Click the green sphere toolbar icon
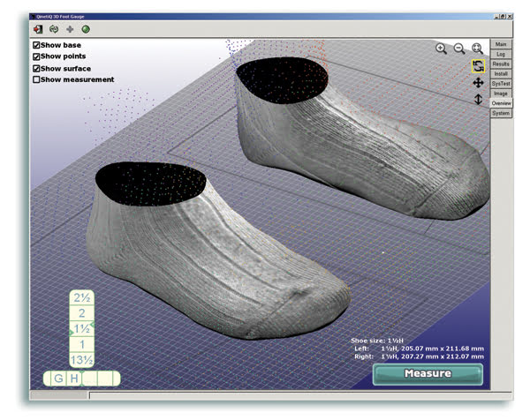This screenshot has width=530, height=420. pyautogui.click(x=86, y=29)
